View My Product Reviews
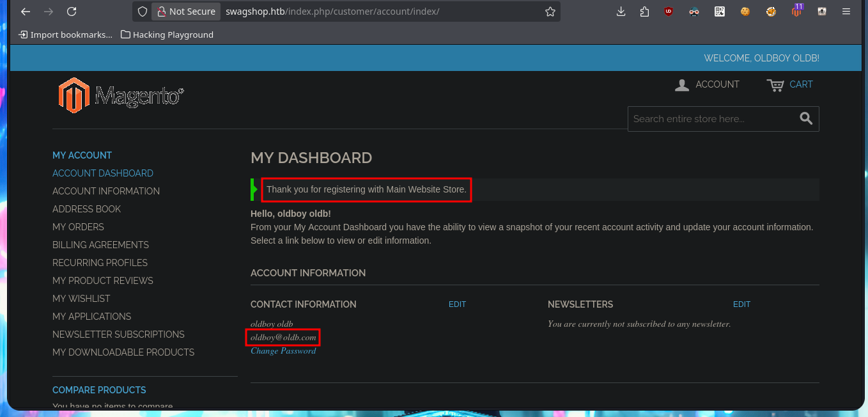This screenshot has height=417, width=868. [103, 281]
